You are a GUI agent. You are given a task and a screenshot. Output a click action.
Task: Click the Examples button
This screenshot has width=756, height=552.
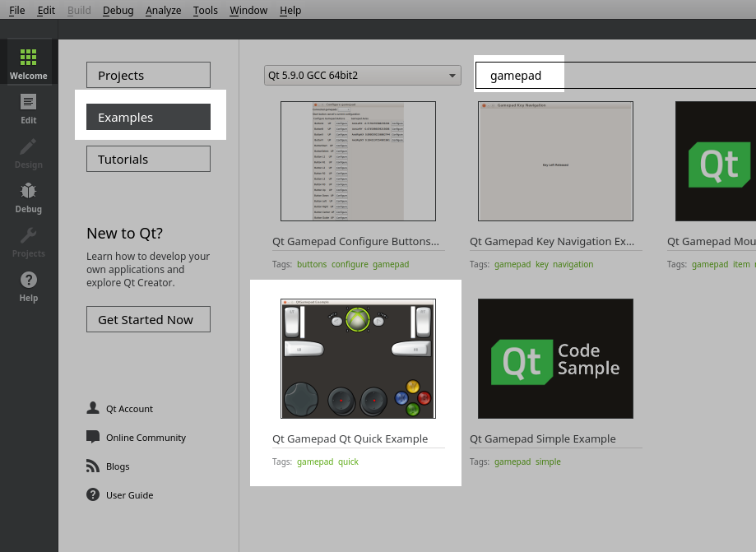(x=148, y=117)
